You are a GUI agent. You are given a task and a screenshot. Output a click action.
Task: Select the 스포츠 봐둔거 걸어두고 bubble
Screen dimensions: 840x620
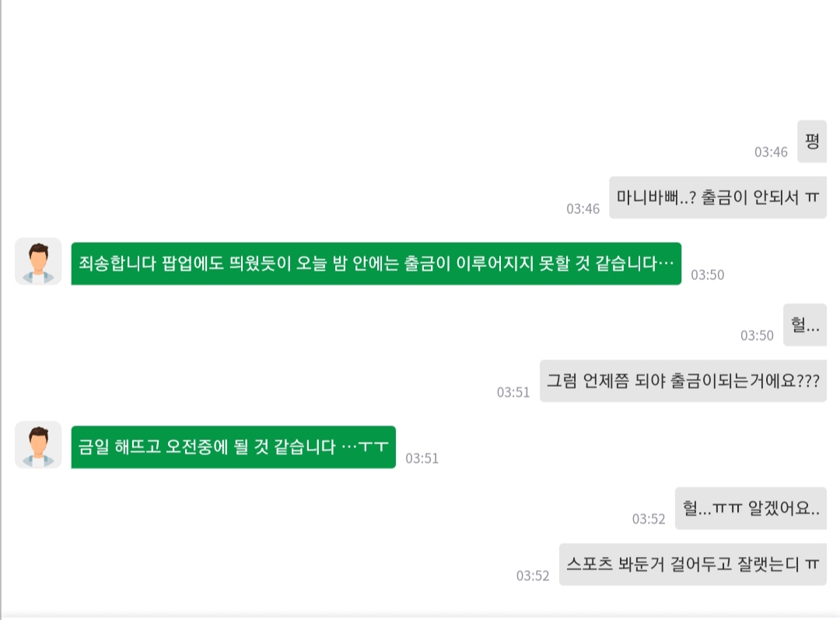click(693, 564)
